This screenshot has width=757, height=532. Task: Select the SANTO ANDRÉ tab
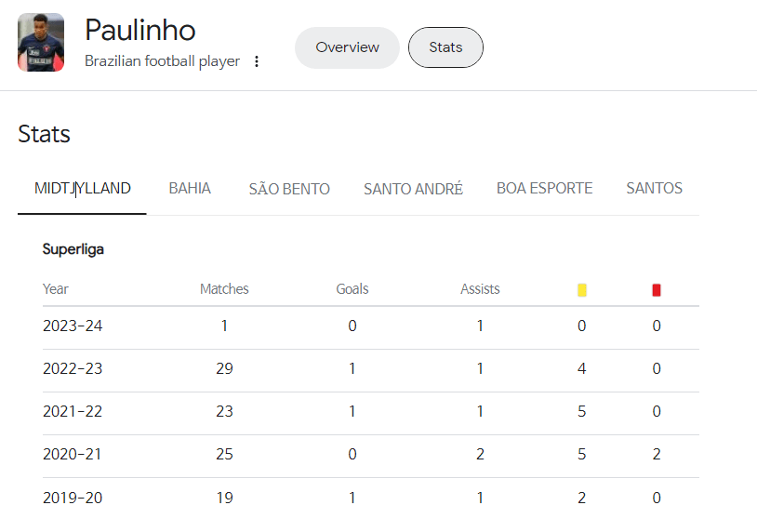(413, 188)
